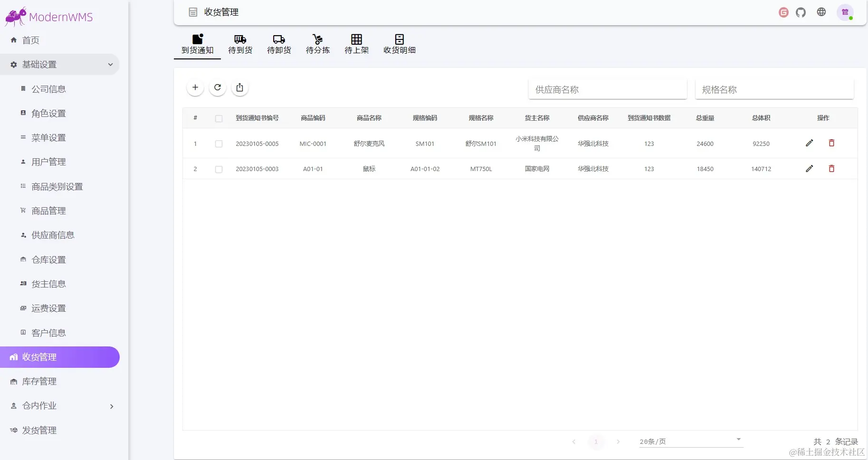The height and width of the screenshot is (460, 868).
Task: Click the document icon beside 收货管理 title
Action: (x=193, y=12)
